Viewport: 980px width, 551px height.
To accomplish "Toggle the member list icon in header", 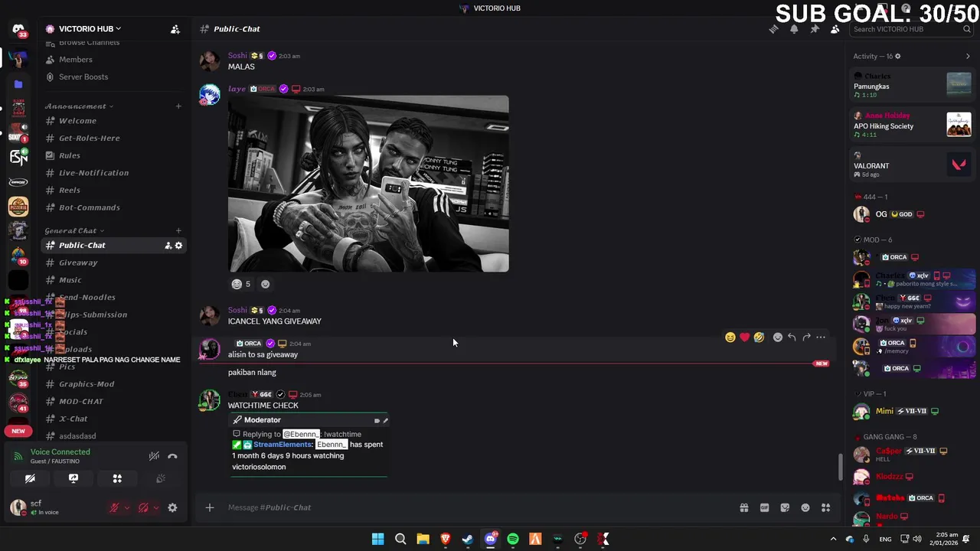I will pos(835,29).
